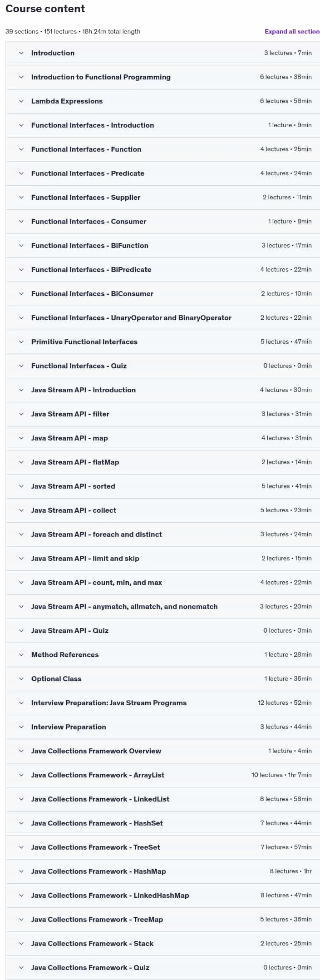This screenshot has height=980, width=320.
Task: Open Interview Preparation: Java Stream Programs section
Action: [163, 703]
